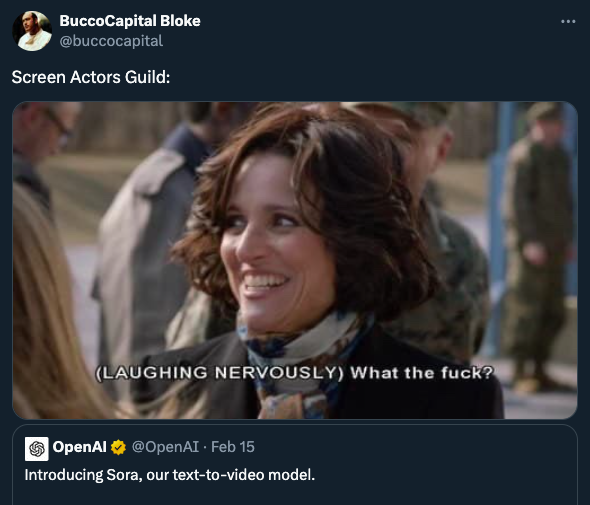Image resolution: width=590 pixels, height=505 pixels.
Task: Open BuccoCapital Bloke's profile avatar
Action: [32, 31]
